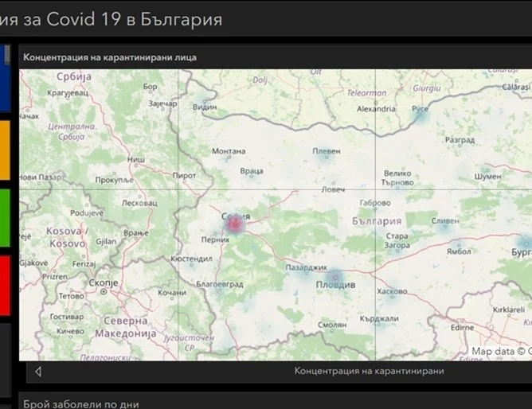532x409 pixels.
Task: Click the grey scrollbar thumb on left panel
Action: 7,54
